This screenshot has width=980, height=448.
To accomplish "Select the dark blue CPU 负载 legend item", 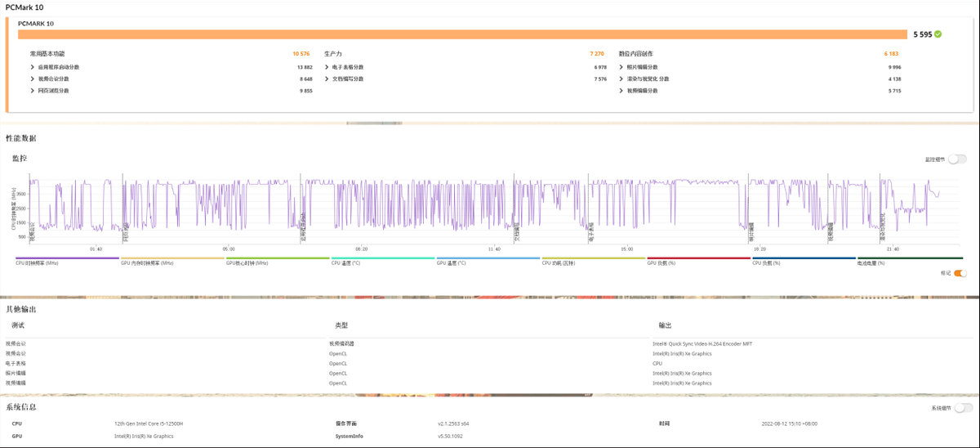I will click(804, 261).
